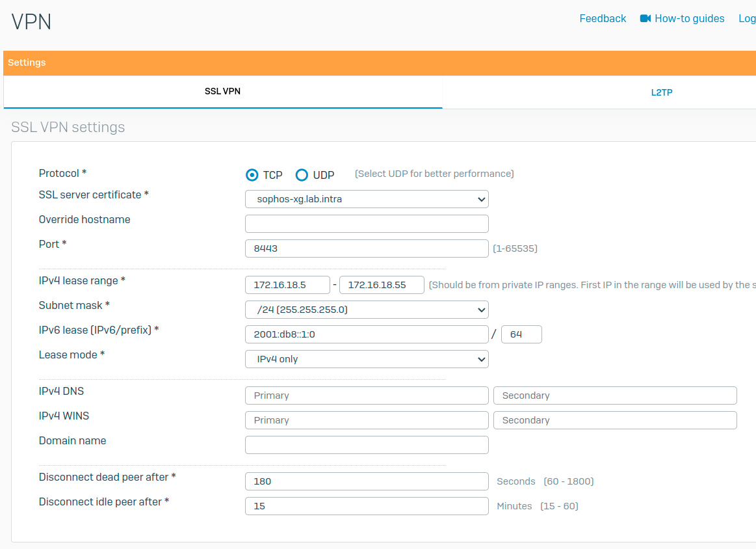This screenshot has height=549, width=756.
Task: Edit the Disconnect dead peer after field
Action: pyautogui.click(x=367, y=481)
